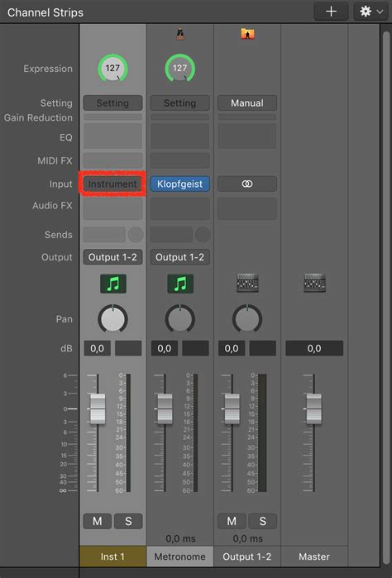
Task: Click the plus button to add channel strip
Action: tap(331, 12)
